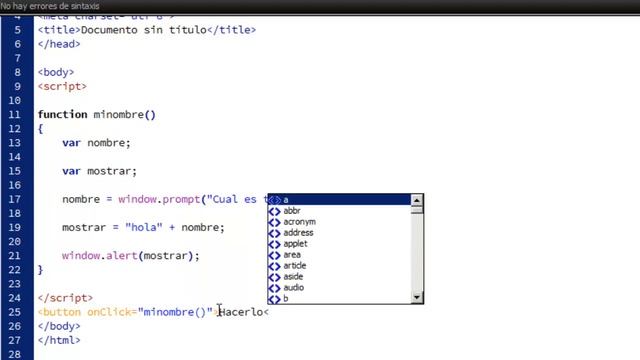Click tag icon beside 'abbr'
This screenshot has height=360, width=640.
coord(274,211)
